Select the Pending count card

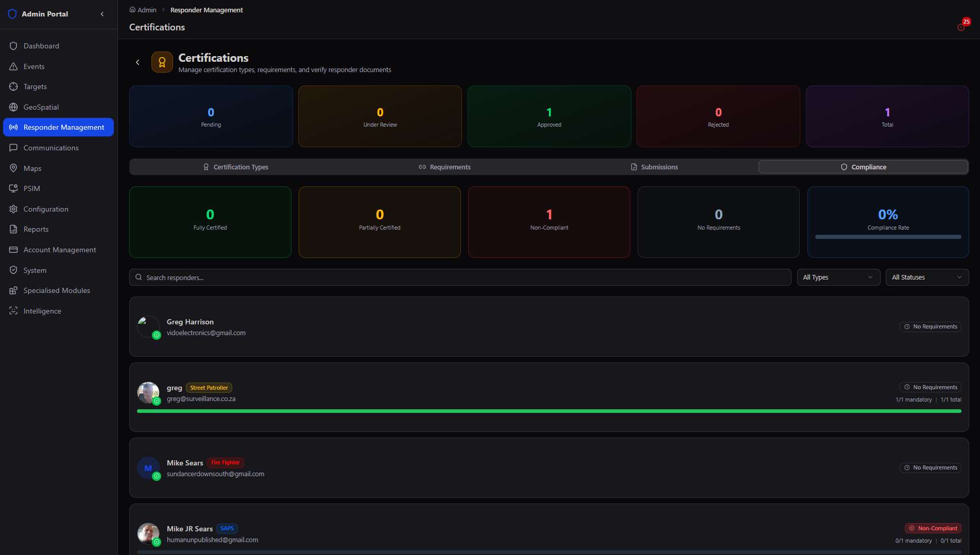point(211,116)
